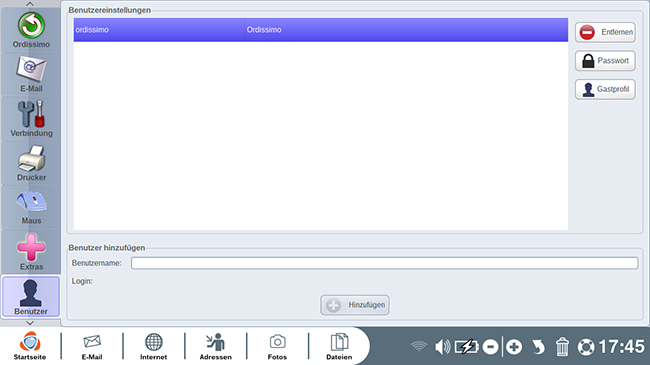Focus the Benutzername input field
Screen dimensions: 650x365
(x=384, y=263)
